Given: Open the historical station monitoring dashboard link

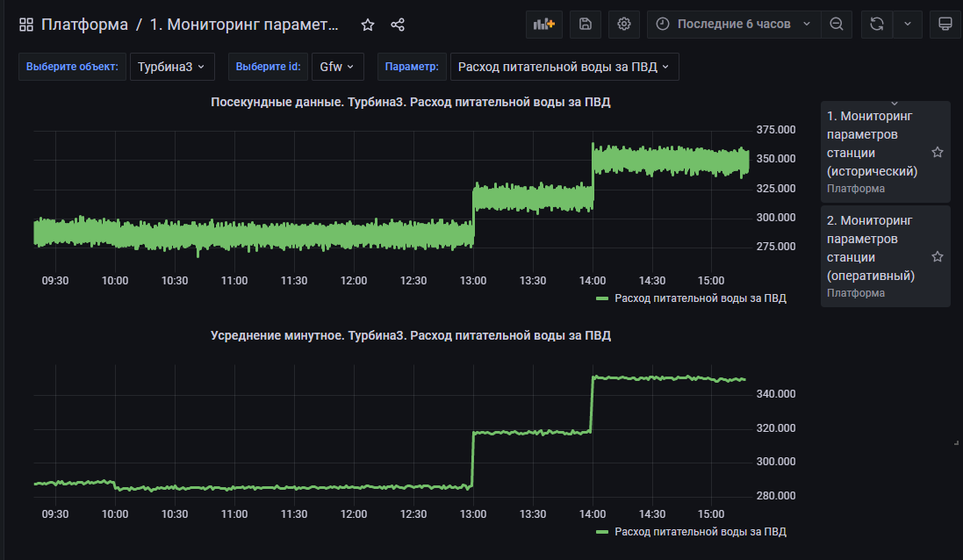Looking at the screenshot, I should coord(872,143).
